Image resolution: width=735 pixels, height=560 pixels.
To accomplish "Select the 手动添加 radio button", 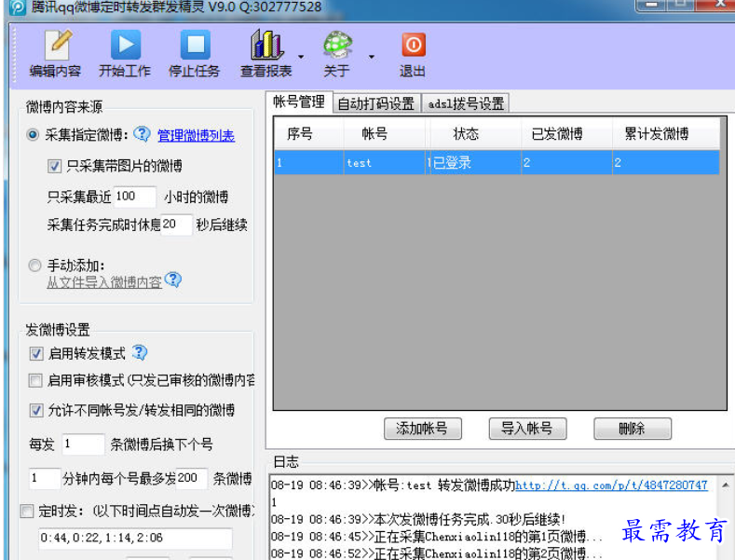I will click(34, 266).
